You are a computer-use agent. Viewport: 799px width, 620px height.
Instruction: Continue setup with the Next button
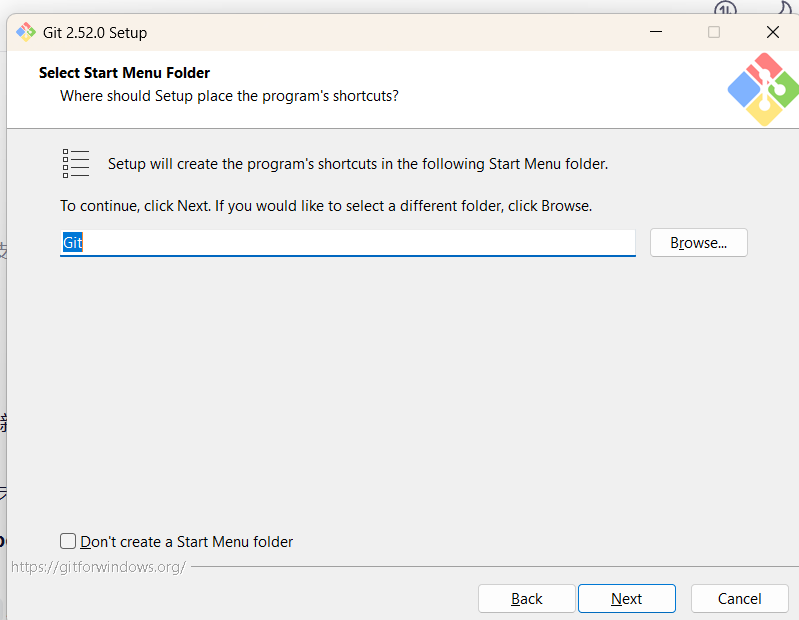[627, 599]
